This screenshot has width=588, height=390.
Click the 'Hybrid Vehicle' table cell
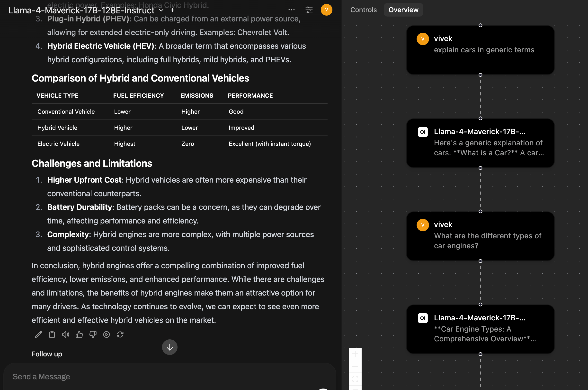[x=57, y=128]
